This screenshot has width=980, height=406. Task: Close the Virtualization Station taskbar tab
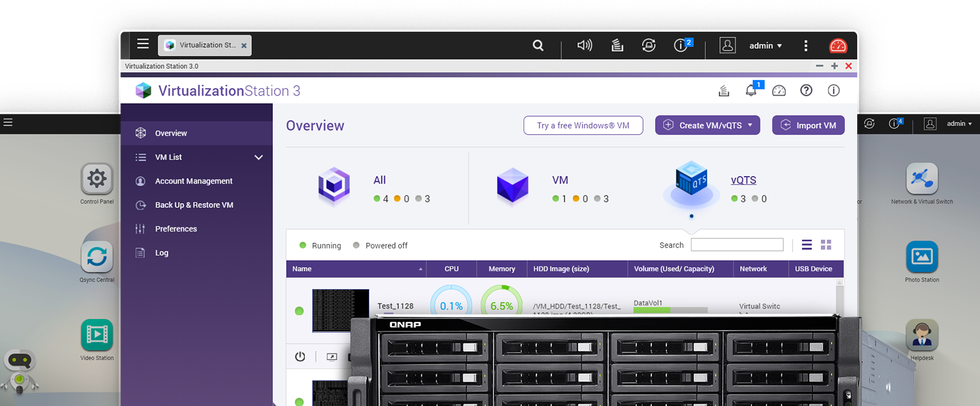[x=244, y=45]
